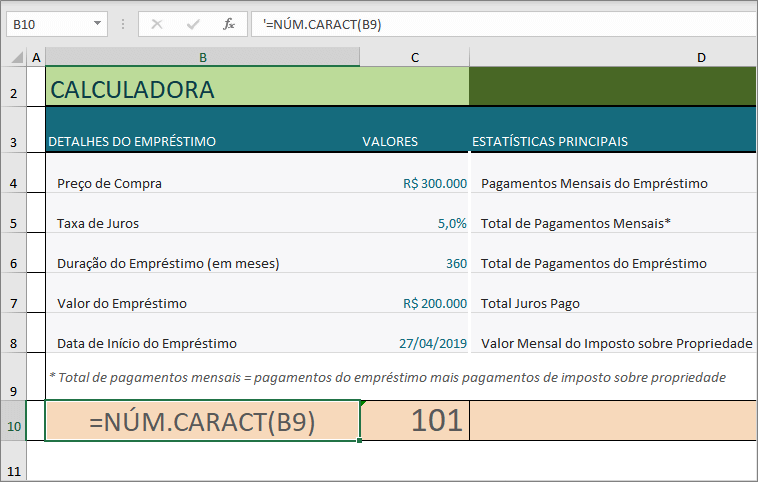The width and height of the screenshot is (758, 482).
Task: Click the three-dot name box resize handle
Action: (x=123, y=24)
